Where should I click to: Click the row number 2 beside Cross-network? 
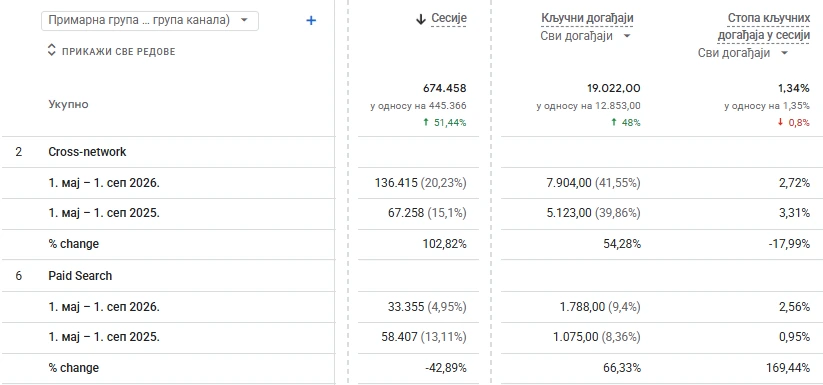[19, 152]
